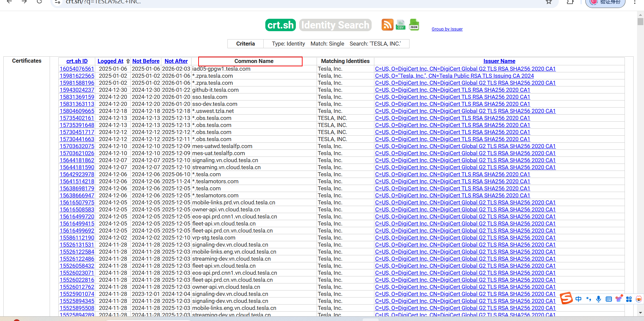Bookmark page with star icon
644x321 pixels.
point(549,2)
